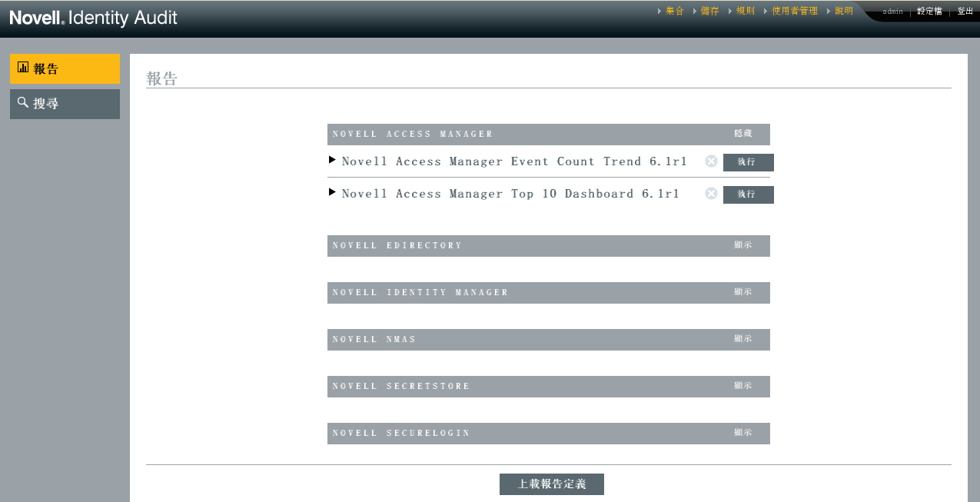Viewport: 980px width, 502px height.
Task: Click the magnifier icon beside 搜尋
Action: [x=23, y=102]
